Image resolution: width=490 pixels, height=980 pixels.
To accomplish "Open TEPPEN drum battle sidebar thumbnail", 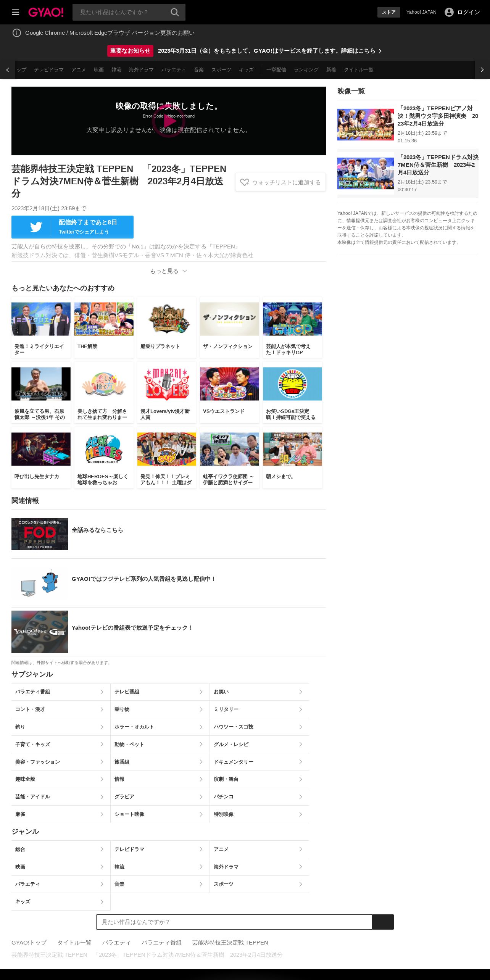I will [366, 173].
